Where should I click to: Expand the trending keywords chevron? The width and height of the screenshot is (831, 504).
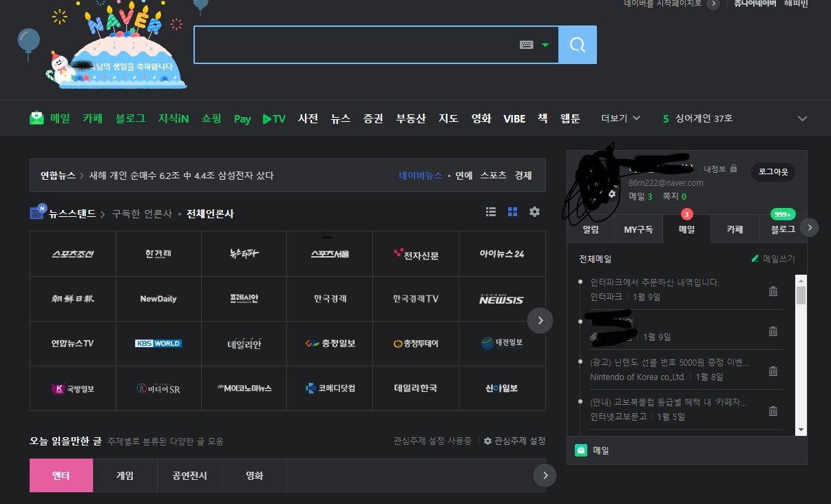[802, 118]
